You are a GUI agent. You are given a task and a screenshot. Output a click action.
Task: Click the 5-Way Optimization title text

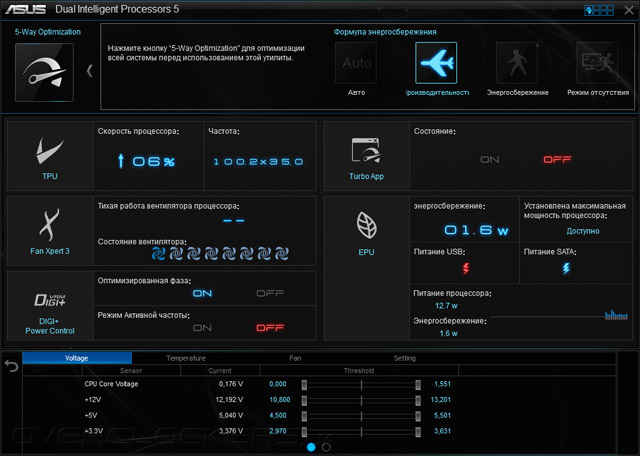(x=48, y=32)
